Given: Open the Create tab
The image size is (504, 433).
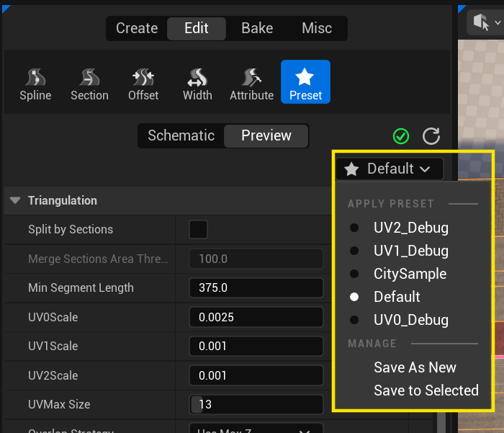Looking at the screenshot, I should [137, 28].
